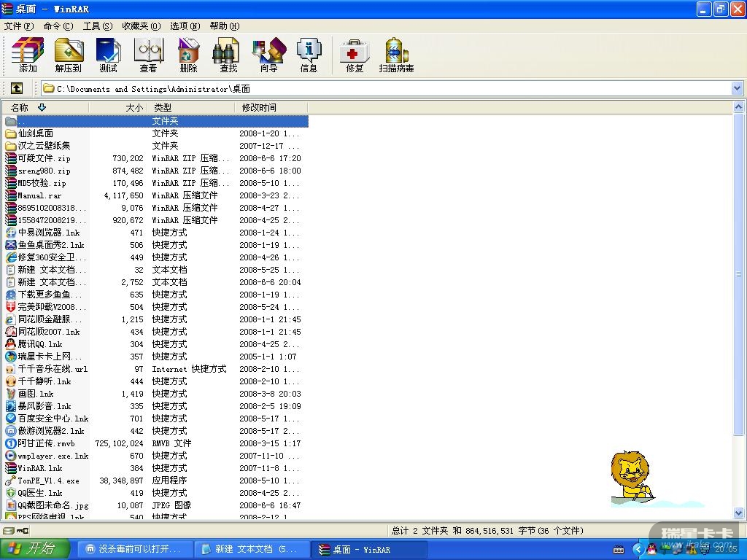Select the 傲游浏览器2.lnk file icon
Viewport: 747px width, 560px height.
(x=10, y=430)
